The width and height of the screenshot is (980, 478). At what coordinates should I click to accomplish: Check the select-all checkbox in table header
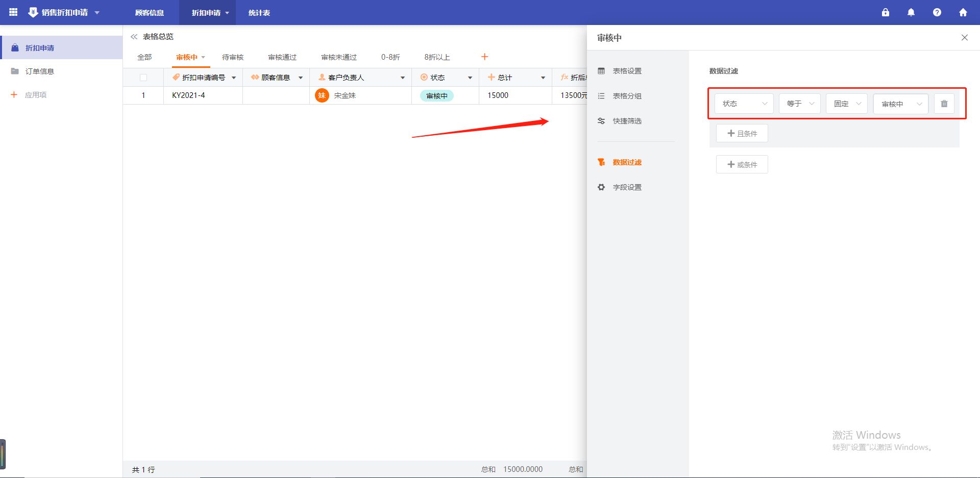pyautogui.click(x=143, y=77)
